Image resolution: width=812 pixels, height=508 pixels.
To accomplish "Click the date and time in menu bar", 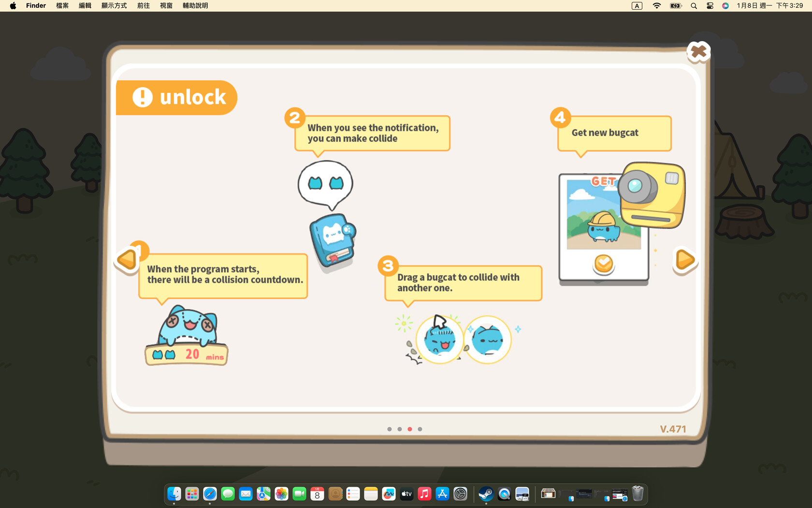I will point(769,6).
